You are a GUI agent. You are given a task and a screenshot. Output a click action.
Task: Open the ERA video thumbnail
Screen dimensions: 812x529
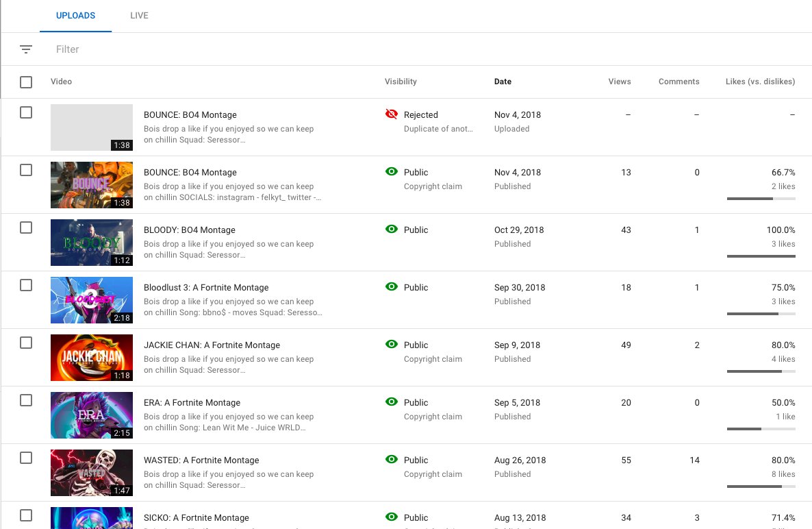pos(92,415)
